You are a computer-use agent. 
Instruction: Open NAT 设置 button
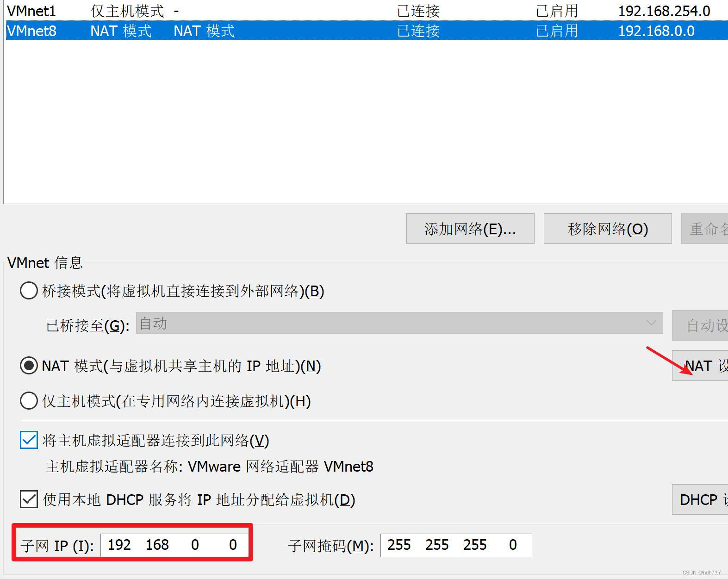(700, 366)
